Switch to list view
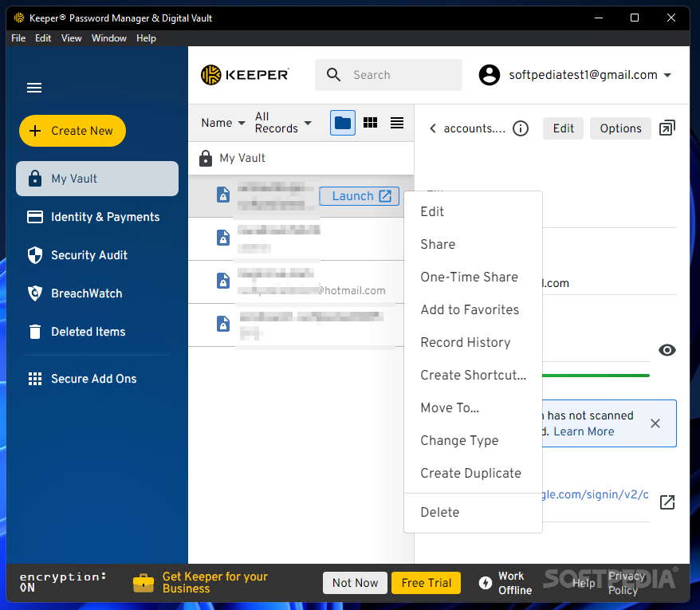Screen dimensions: 700x610 [x=397, y=123]
